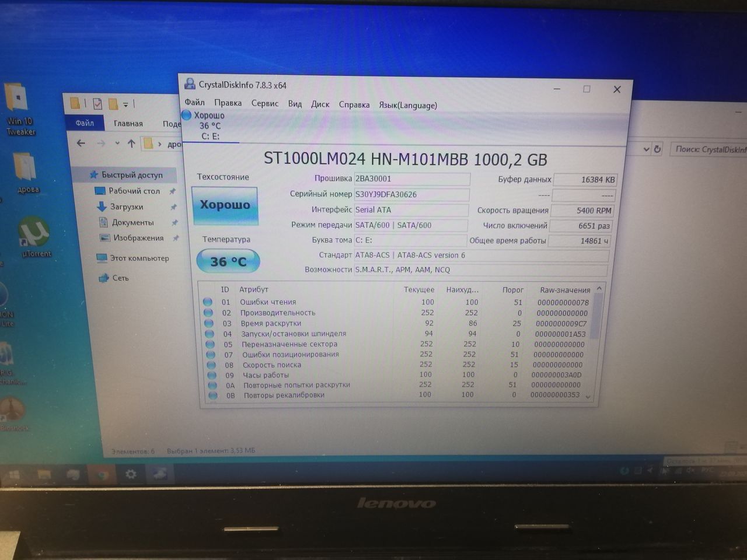Click status icon for Скорость поиска row
This screenshot has width=747, height=560.
point(211,365)
